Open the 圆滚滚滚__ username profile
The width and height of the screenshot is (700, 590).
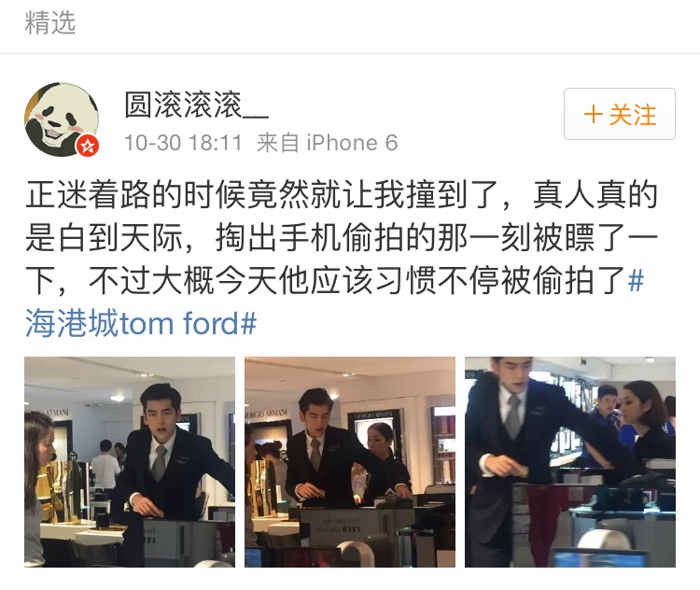pos(196,105)
